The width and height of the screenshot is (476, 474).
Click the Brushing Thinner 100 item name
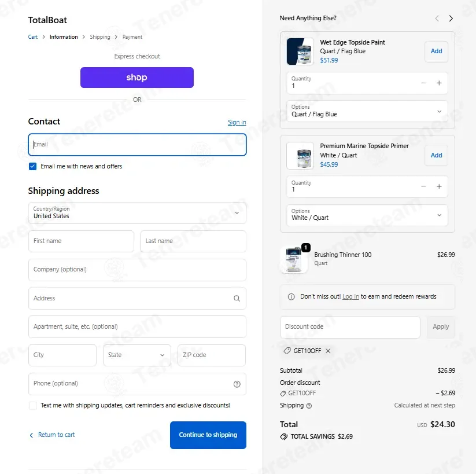pyautogui.click(x=343, y=255)
